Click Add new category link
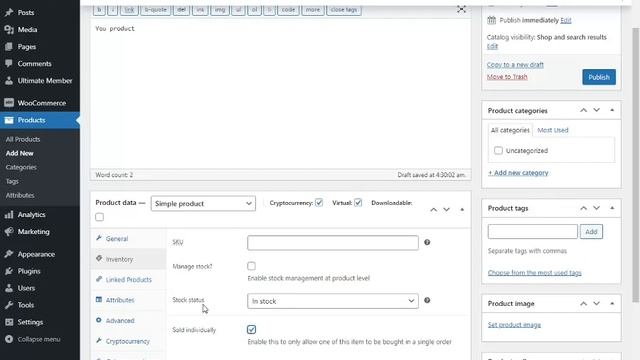This screenshot has height=360, width=640. [x=518, y=173]
